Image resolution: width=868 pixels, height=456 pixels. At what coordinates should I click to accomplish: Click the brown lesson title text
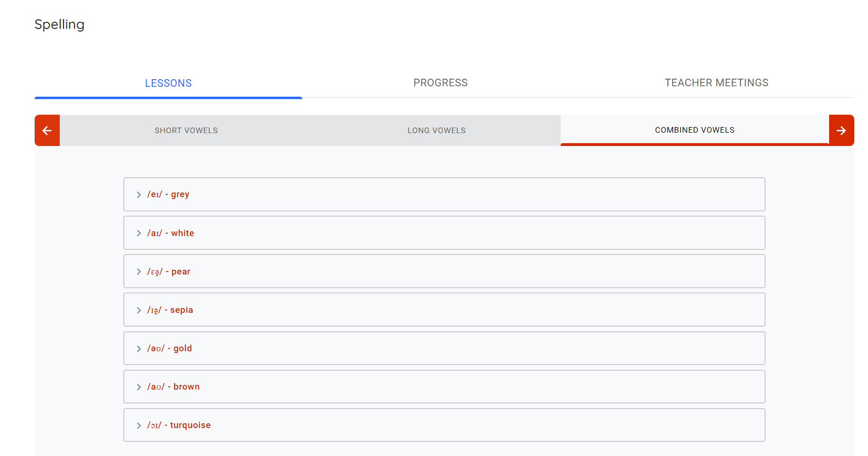pos(174,387)
